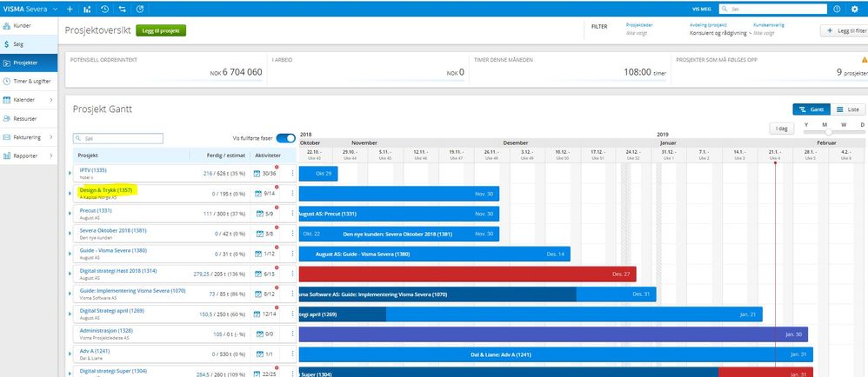Screen dimensions: 868x377
Task: Open activities calendar icon for Design & Trykk
Action: click(x=257, y=194)
